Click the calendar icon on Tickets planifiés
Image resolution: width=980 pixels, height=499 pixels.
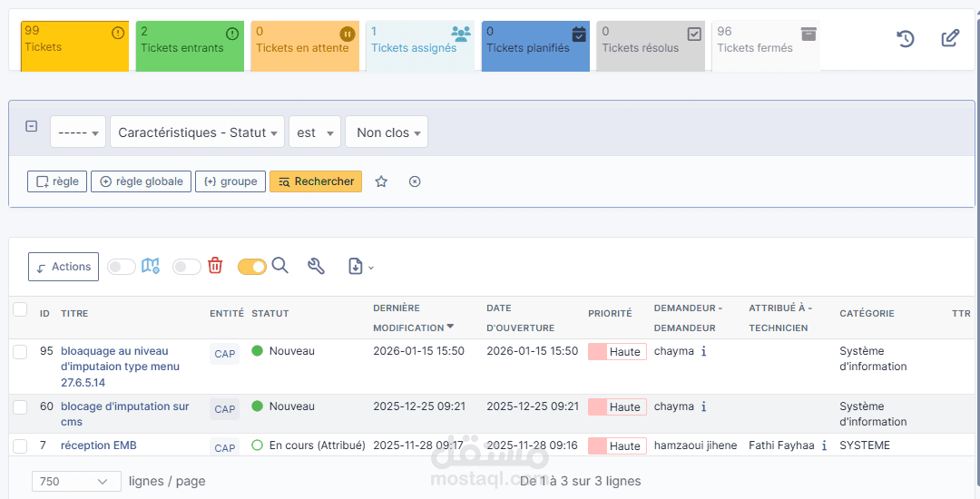click(579, 34)
